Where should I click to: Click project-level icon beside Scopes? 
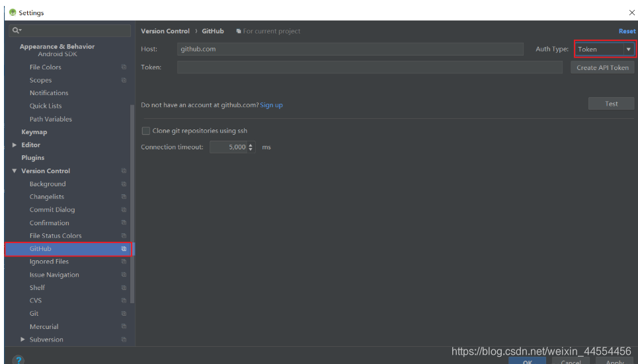pyautogui.click(x=124, y=80)
